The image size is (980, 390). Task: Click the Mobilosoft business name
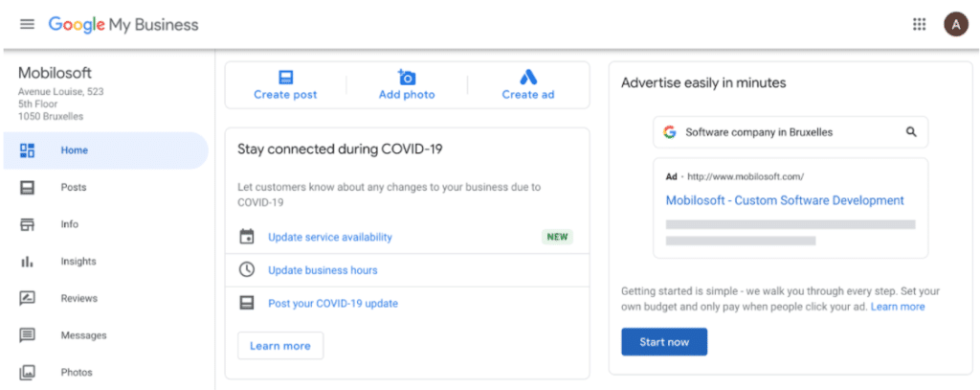[55, 73]
